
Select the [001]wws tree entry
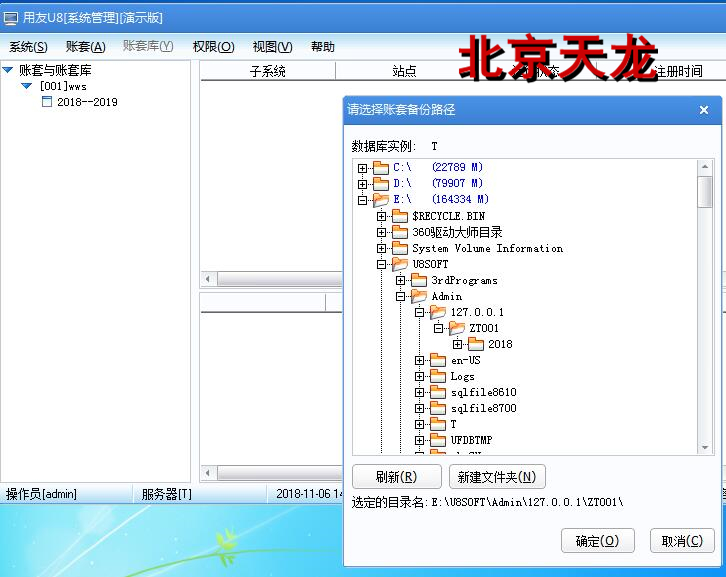tap(63, 86)
